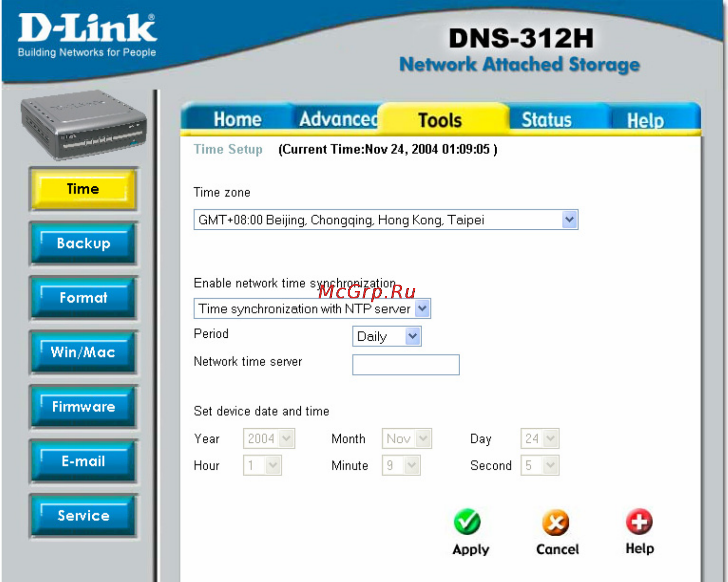Open the Format page
Viewport: 728px width, 582px height.
[83, 298]
